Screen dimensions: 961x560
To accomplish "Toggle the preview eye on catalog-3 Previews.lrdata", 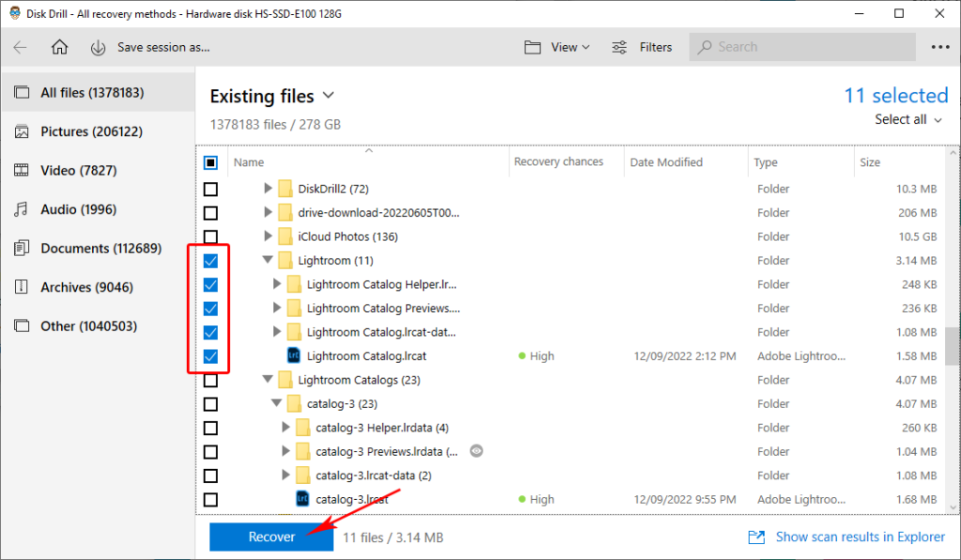I will point(477,450).
